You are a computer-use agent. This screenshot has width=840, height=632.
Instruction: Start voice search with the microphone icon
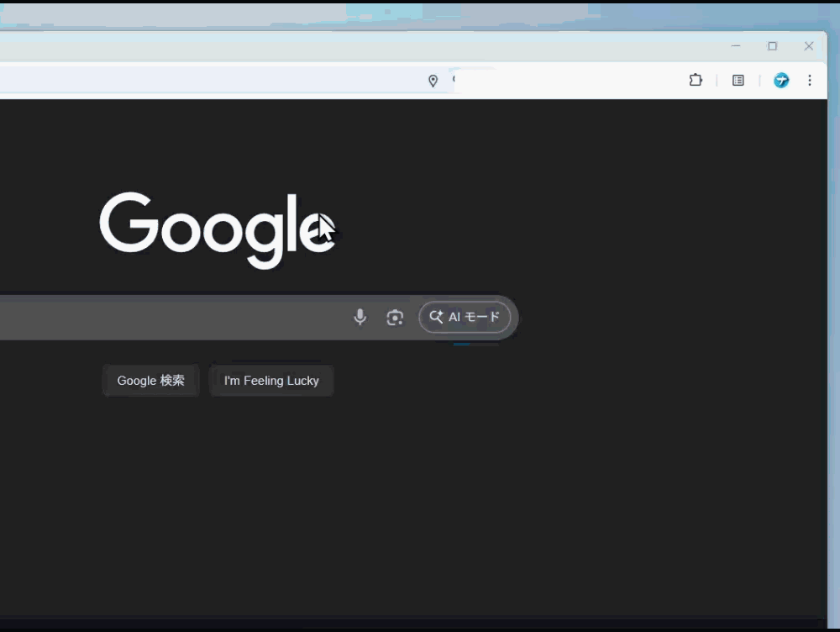(360, 317)
